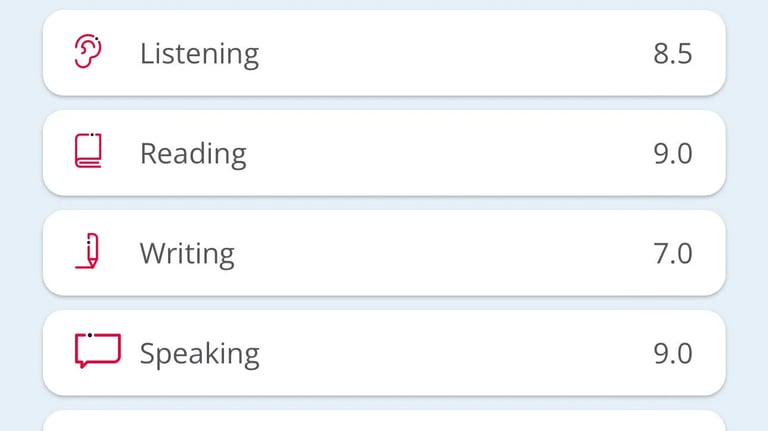Click the Reading book icon

click(88, 150)
